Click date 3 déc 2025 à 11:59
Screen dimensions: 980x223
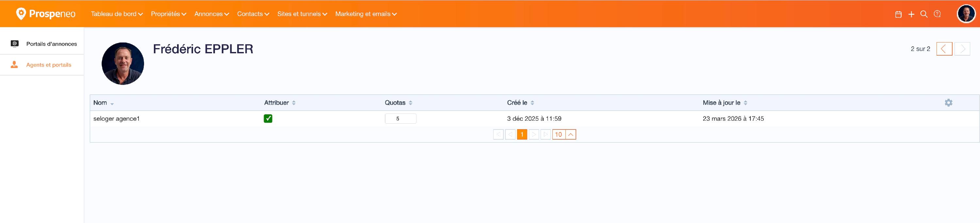coord(534,119)
